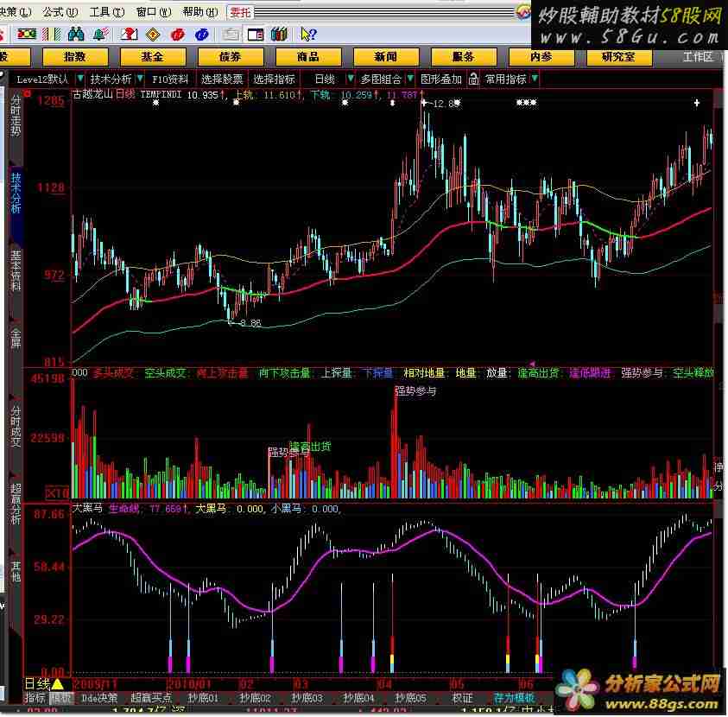Image resolution: width=728 pixels, height=717 pixels.
Task: Select Level2默认 in chart toolbar
Action: [x=42, y=79]
